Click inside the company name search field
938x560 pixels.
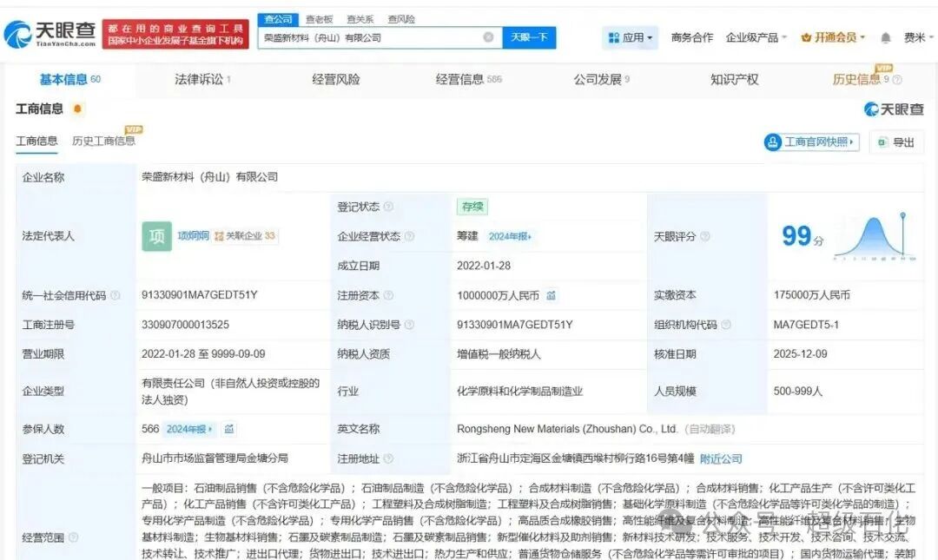click(x=369, y=37)
